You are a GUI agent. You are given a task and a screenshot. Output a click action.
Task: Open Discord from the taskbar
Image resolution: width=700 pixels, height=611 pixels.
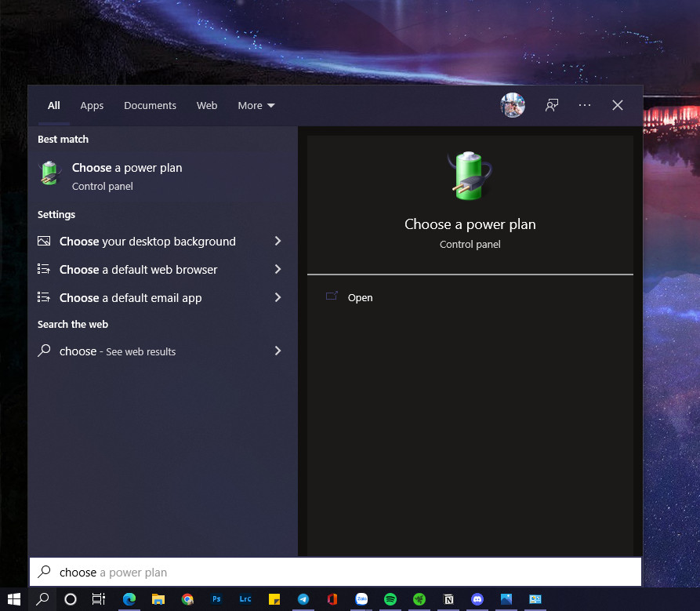tap(477, 599)
